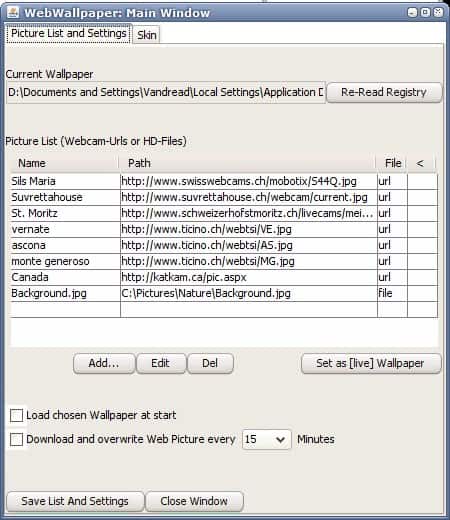The width and height of the screenshot is (450, 520).
Task: Click the Edit button
Action: click(x=161, y=363)
